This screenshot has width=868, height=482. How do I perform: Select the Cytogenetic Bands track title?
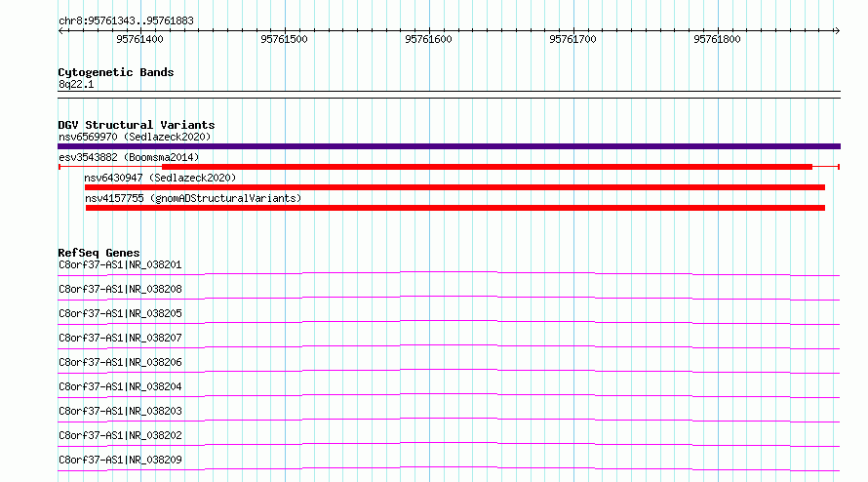coord(116,72)
